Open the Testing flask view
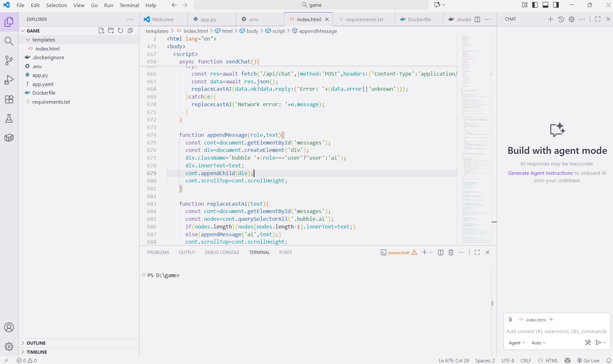Screen dimensions: 613x364 pyautogui.click(x=9, y=118)
